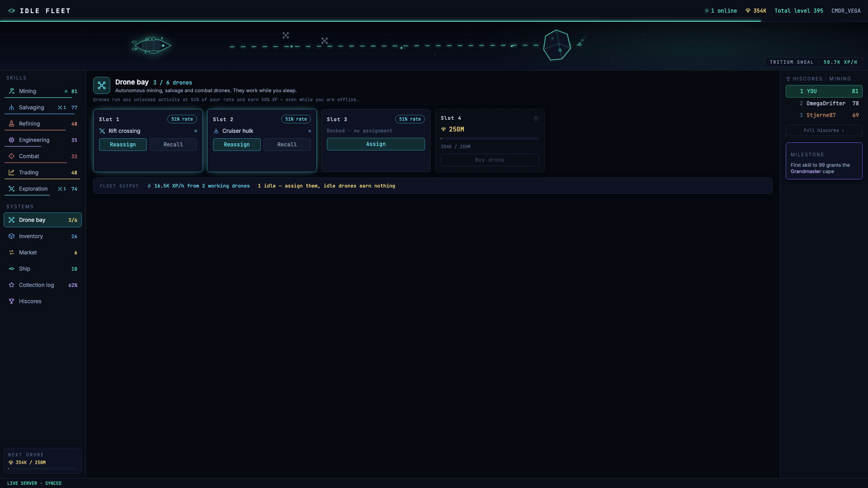Click the Collection log star icon
The image size is (868, 488).
pyautogui.click(x=12, y=285)
